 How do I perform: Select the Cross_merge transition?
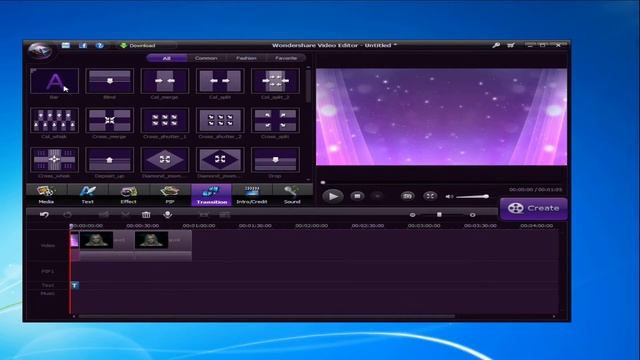click(x=109, y=120)
